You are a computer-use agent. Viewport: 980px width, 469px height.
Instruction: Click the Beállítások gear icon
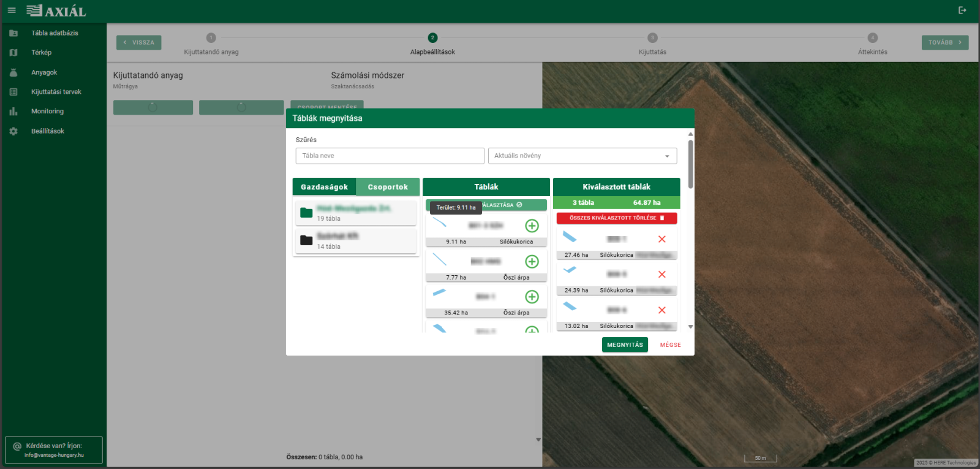(13, 131)
